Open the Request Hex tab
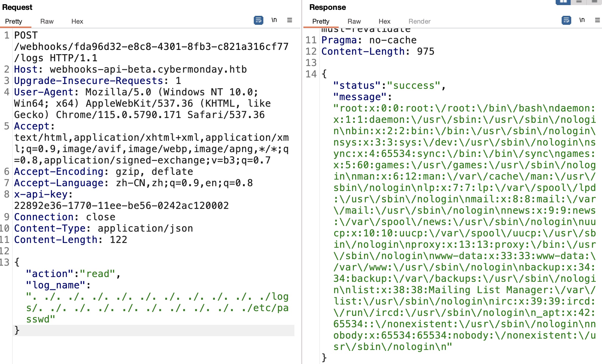The width and height of the screenshot is (602, 364). [x=77, y=21]
